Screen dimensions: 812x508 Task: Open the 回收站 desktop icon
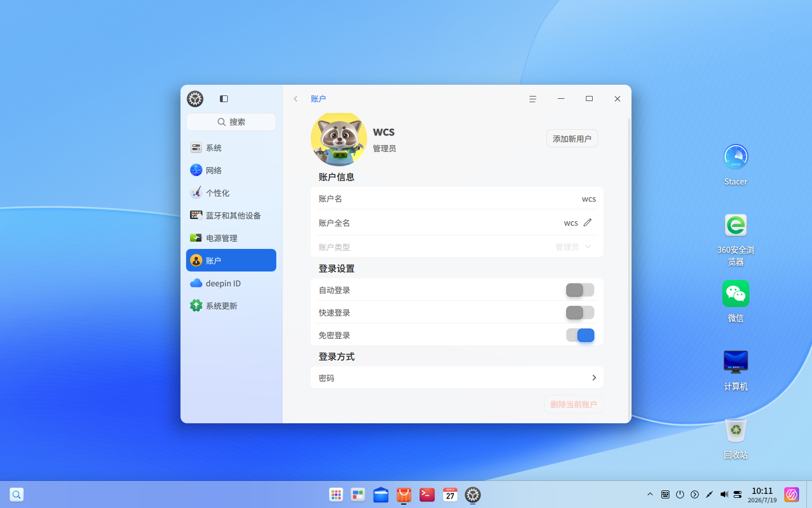736,439
